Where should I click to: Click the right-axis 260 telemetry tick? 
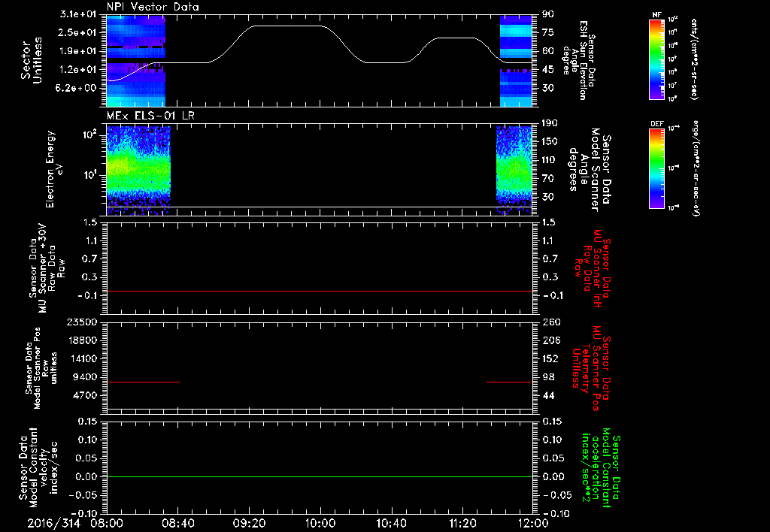pos(551,322)
